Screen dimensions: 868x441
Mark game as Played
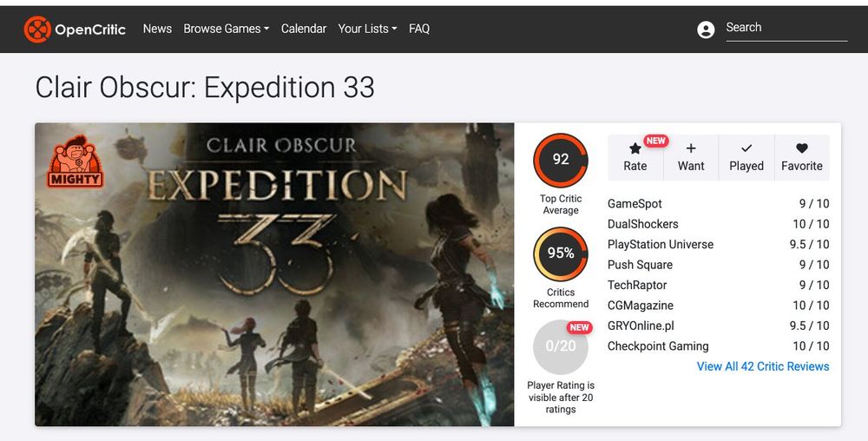click(746, 158)
